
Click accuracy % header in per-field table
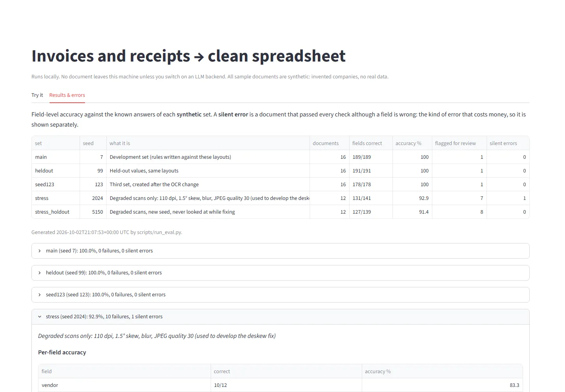tap(442, 371)
